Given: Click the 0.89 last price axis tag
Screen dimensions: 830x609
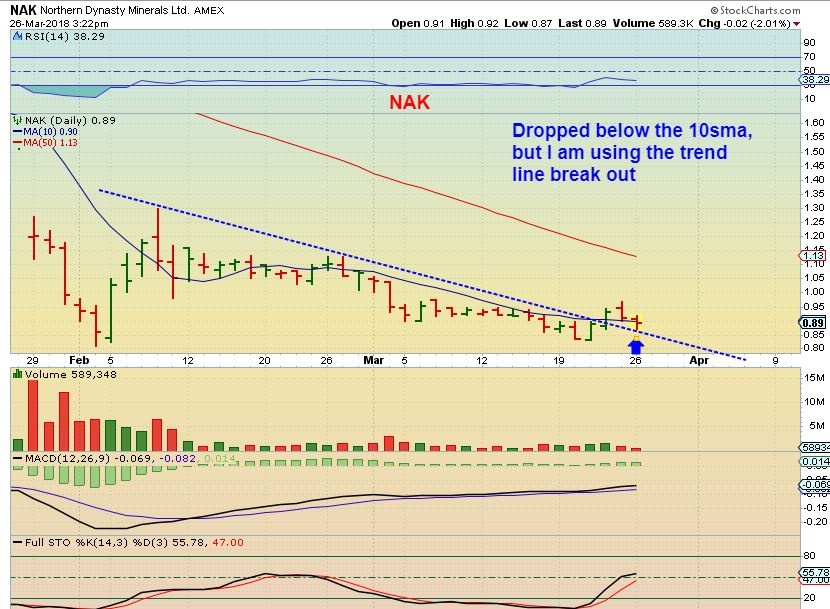Looking at the screenshot, I should [x=815, y=322].
